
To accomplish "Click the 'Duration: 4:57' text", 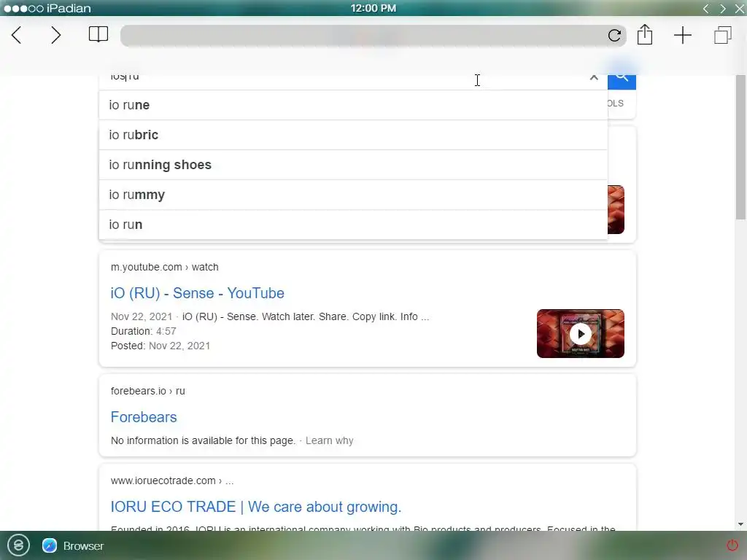I will [x=144, y=331].
